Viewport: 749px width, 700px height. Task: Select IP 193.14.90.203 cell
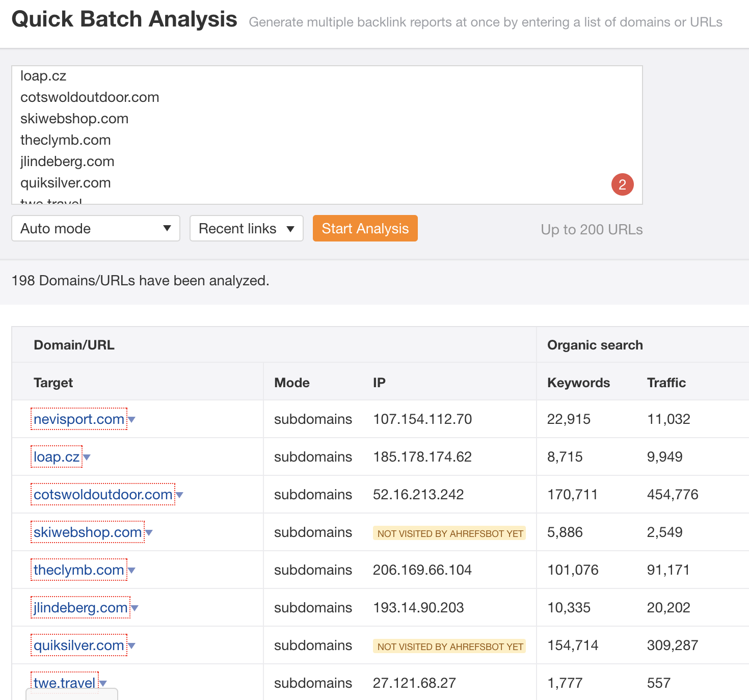[418, 607]
